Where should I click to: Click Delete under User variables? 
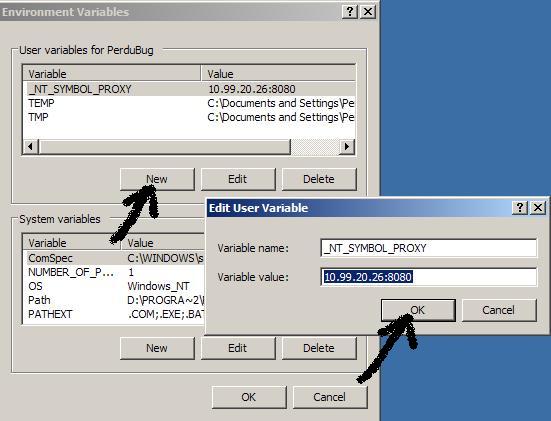point(319,179)
